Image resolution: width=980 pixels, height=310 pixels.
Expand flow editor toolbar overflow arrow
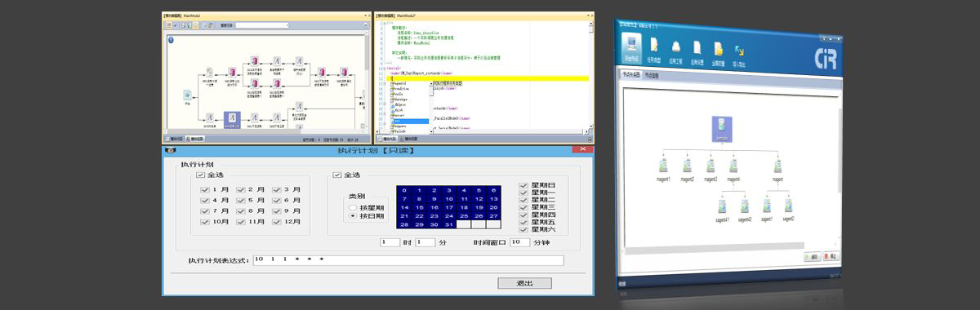pos(365,25)
